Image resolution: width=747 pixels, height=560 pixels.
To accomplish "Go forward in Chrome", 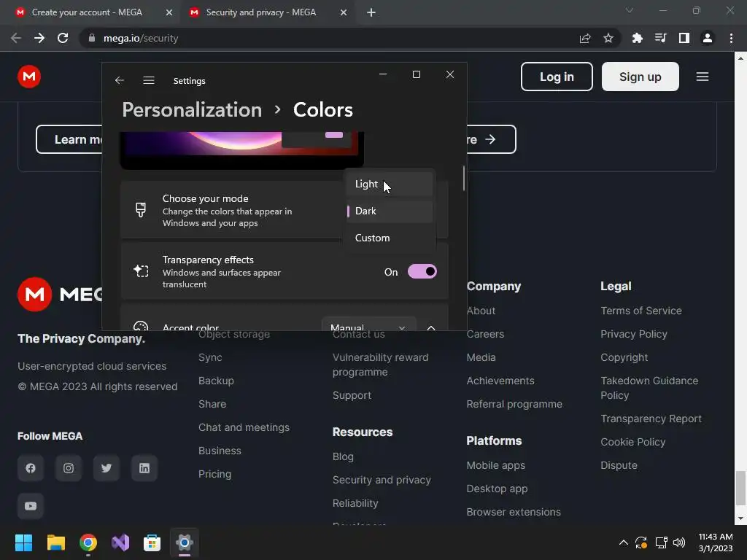I will [39, 38].
